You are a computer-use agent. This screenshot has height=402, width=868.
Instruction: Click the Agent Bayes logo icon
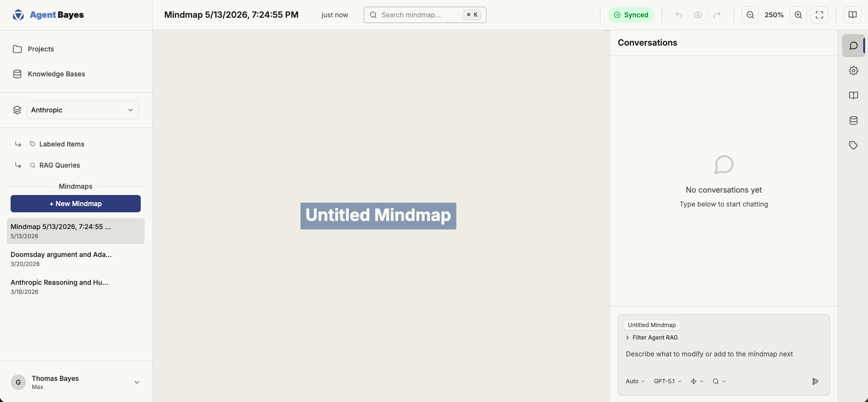coord(18,15)
